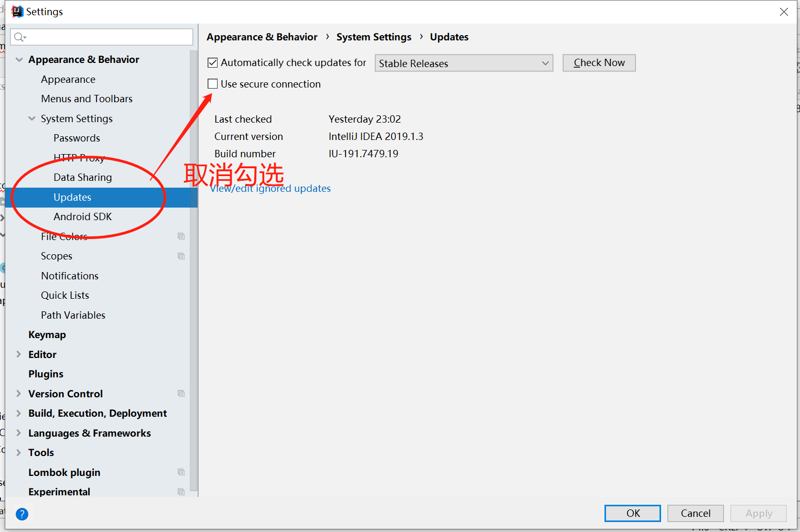Open Quick Lists settings page
The image size is (800, 532).
[65, 296]
